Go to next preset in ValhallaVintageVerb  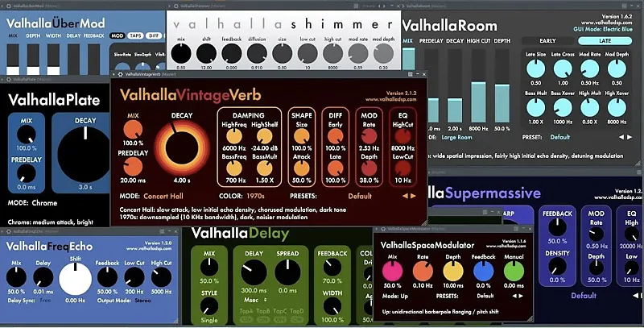413,196
